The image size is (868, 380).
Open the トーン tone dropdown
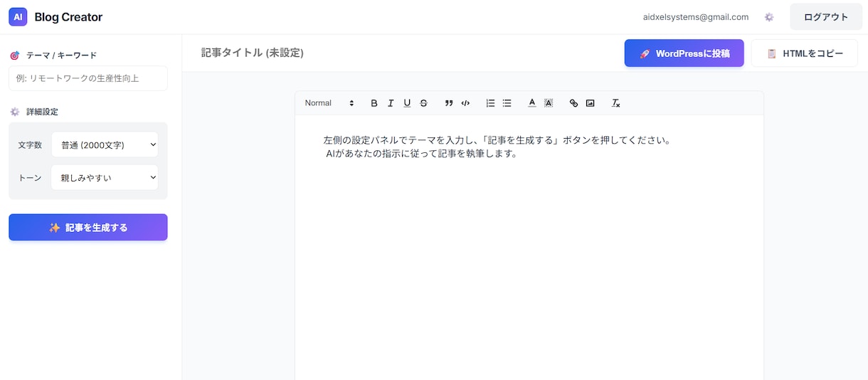coord(105,177)
